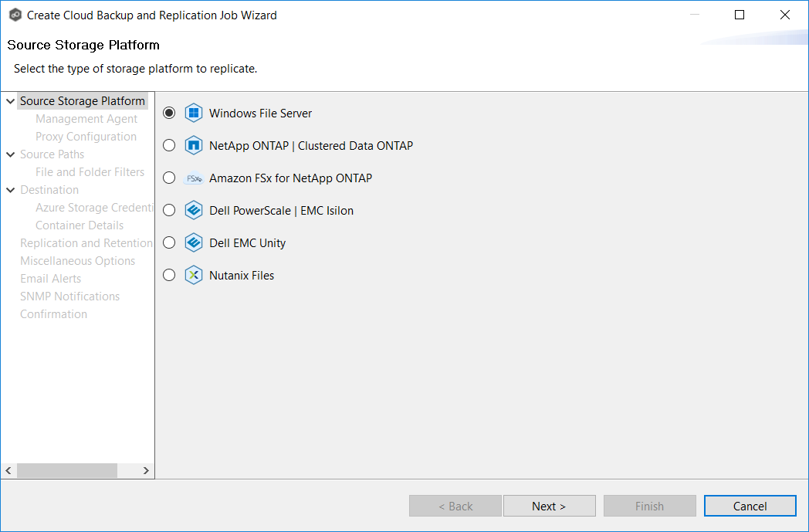
Task: Select Amazon FSx for NetApp ONTAP radio
Action: coord(169,178)
